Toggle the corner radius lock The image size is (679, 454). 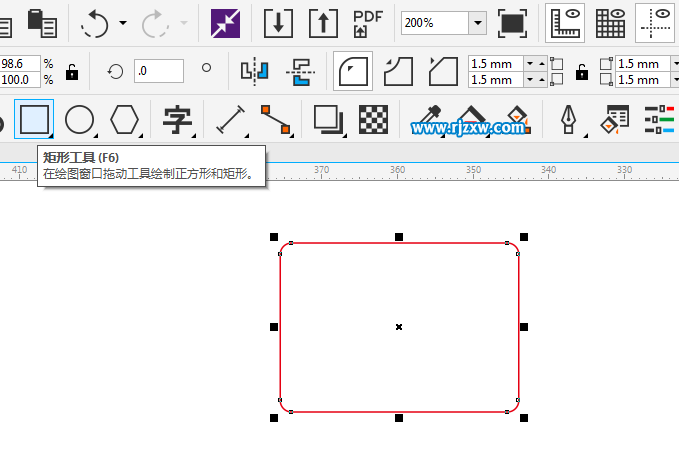coord(580,71)
